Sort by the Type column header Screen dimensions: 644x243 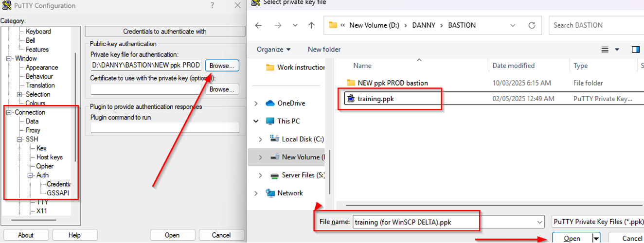pos(580,66)
